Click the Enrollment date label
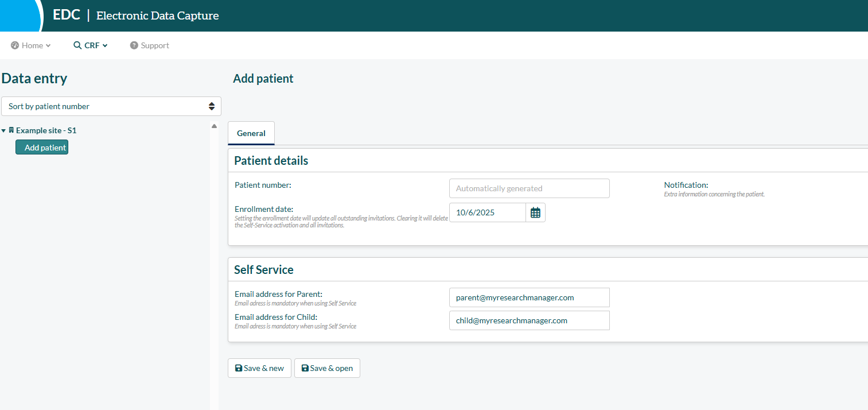Image resolution: width=868 pixels, height=410 pixels. (264, 209)
